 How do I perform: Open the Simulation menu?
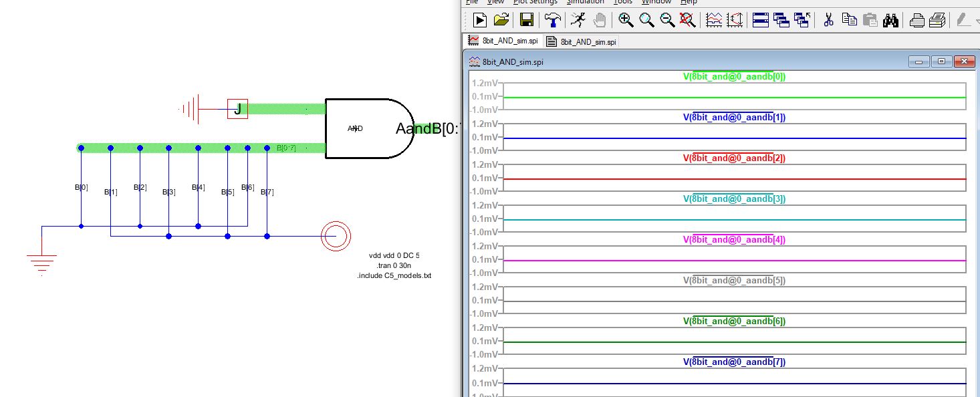pyautogui.click(x=585, y=2)
